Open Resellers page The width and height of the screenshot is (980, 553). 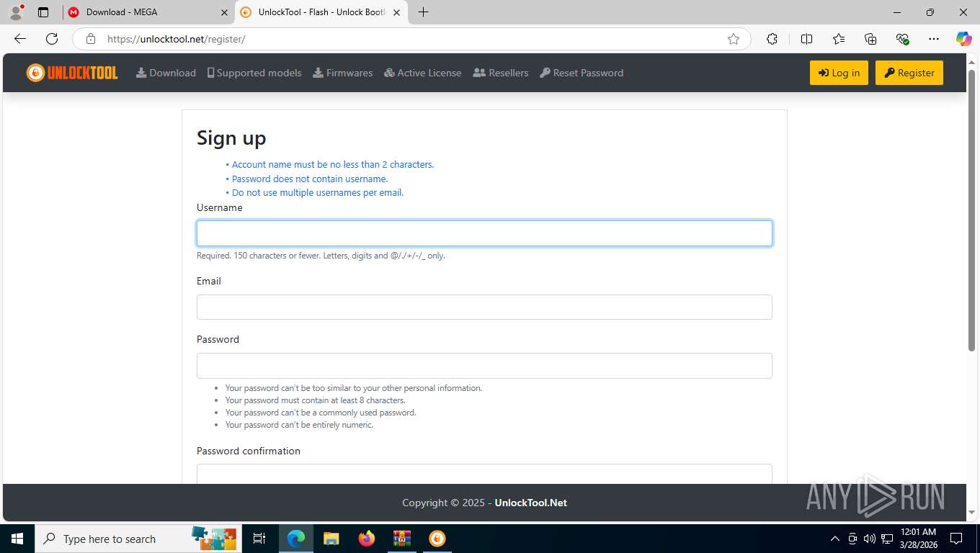501,73
